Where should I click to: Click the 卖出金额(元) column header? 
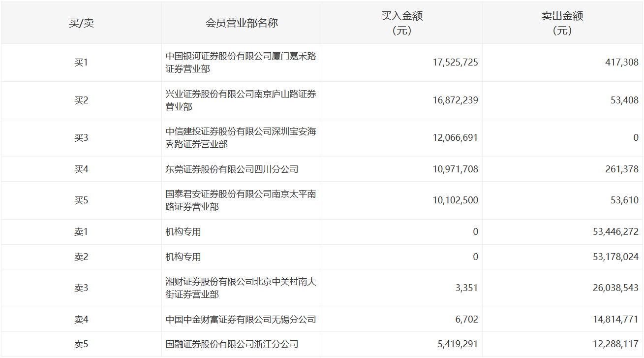[x=562, y=23]
